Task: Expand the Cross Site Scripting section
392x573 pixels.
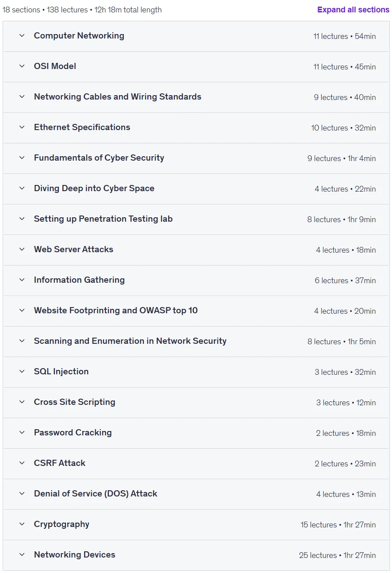Action: [x=196, y=403]
